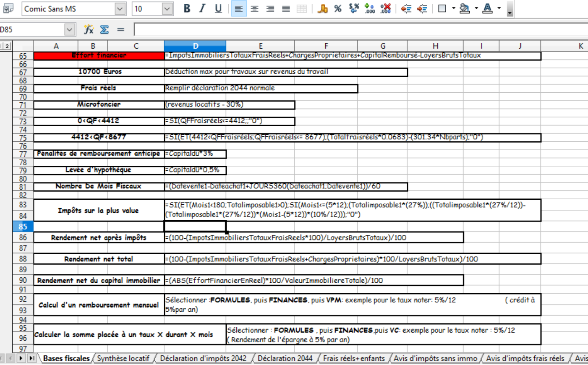Apply standard number format

354,8
